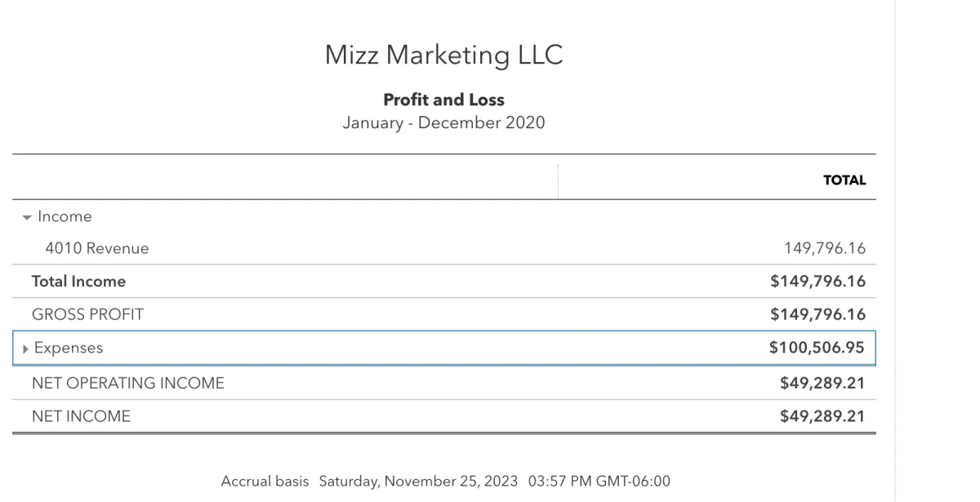
Task: Open the Net Operating Income amount
Action: click(x=822, y=383)
